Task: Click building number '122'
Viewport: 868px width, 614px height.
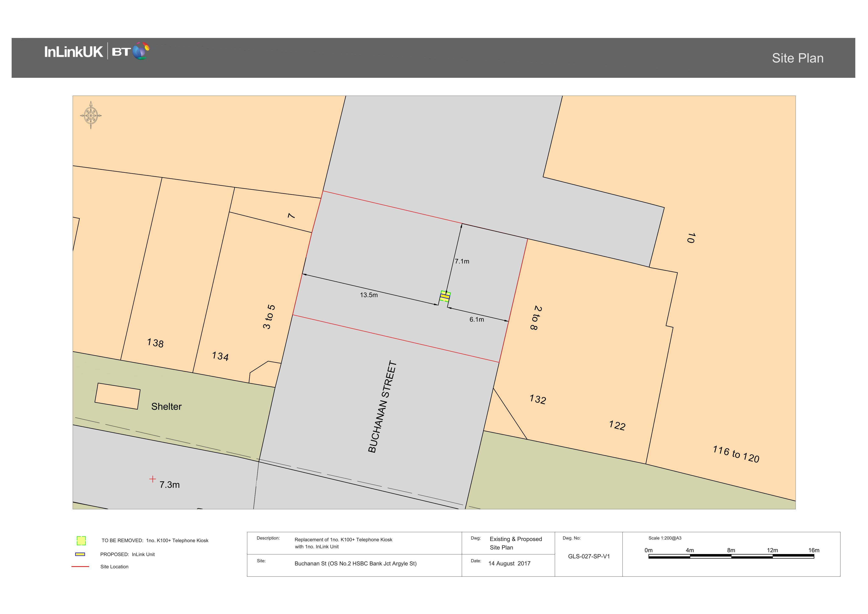Action: pos(617,426)
